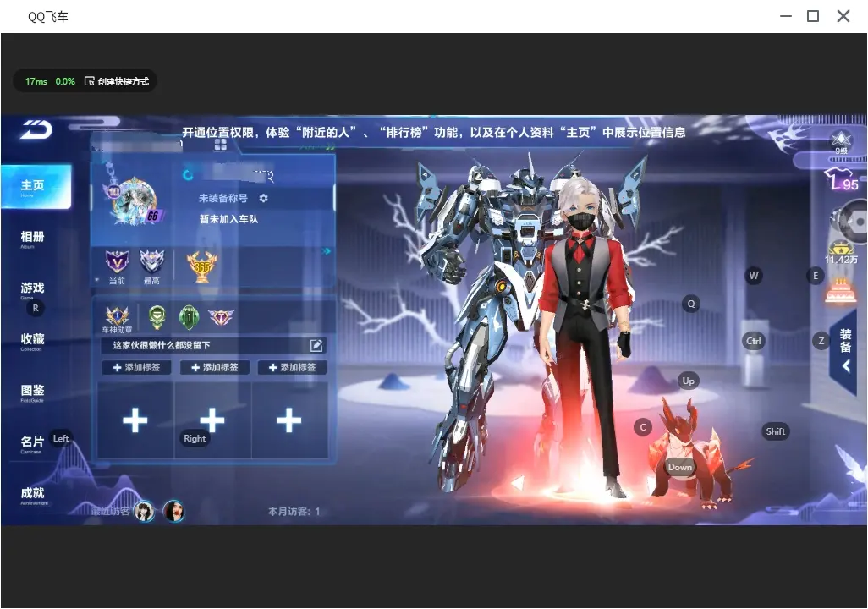The height and width of the screenshot is (609, 868).
Task: Click the E key overlay
Action: tap(815, 276)
